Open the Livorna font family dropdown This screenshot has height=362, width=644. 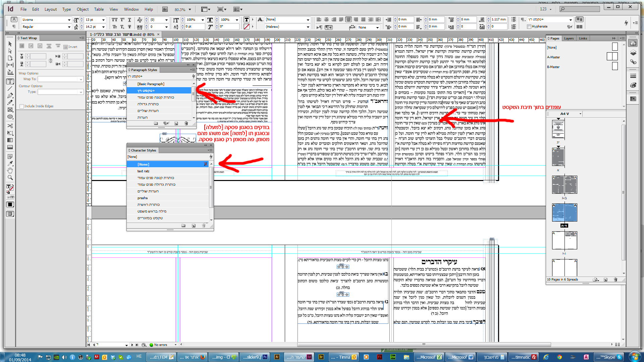tap(69, 20)
